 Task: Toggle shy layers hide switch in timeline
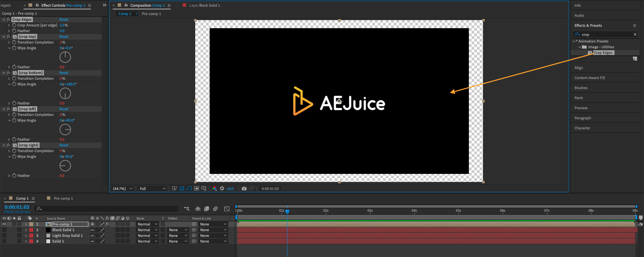pos(198,209)
